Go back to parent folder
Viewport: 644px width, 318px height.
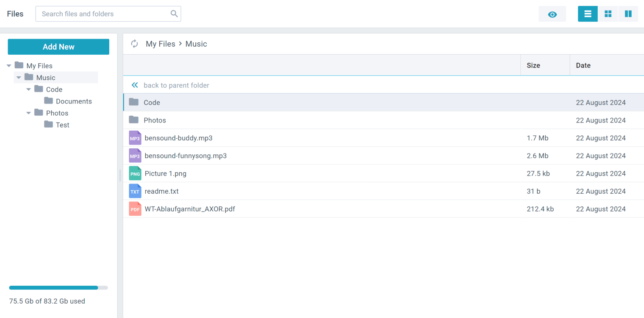[x=176, y=85]
